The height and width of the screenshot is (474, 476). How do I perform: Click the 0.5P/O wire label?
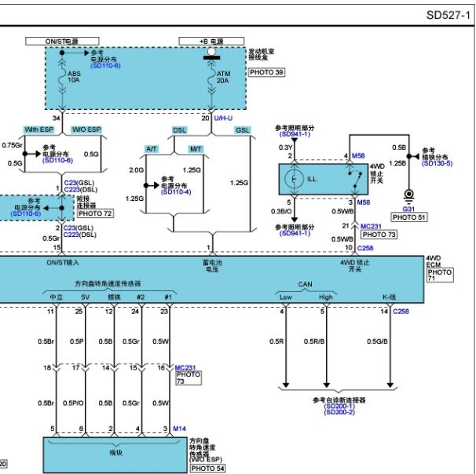pyautogui.click(x=73, y=403)
